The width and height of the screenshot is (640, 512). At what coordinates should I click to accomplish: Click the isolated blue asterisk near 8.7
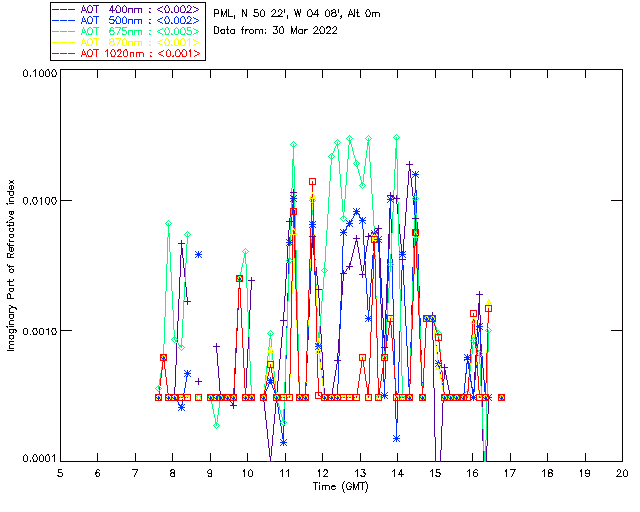click(198, 255)
